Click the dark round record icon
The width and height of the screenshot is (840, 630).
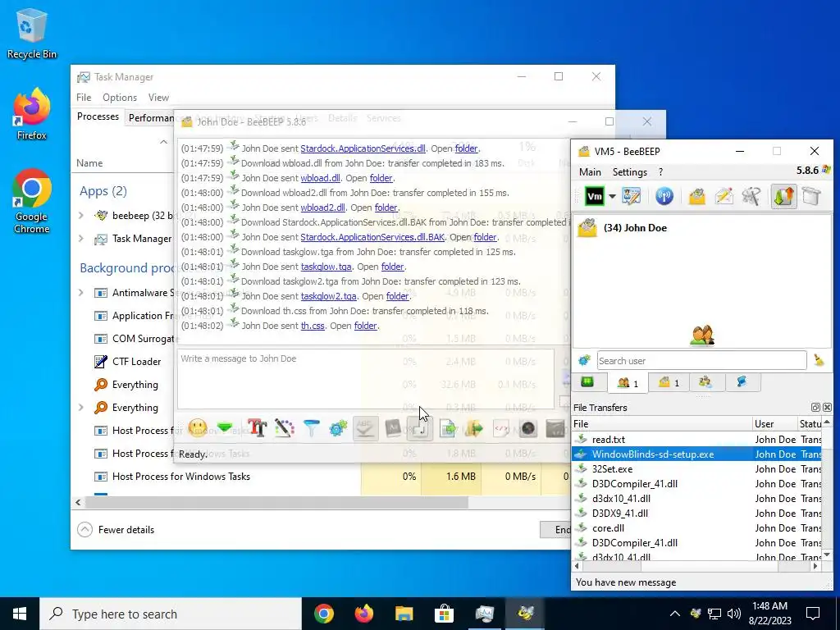[528, 428]
